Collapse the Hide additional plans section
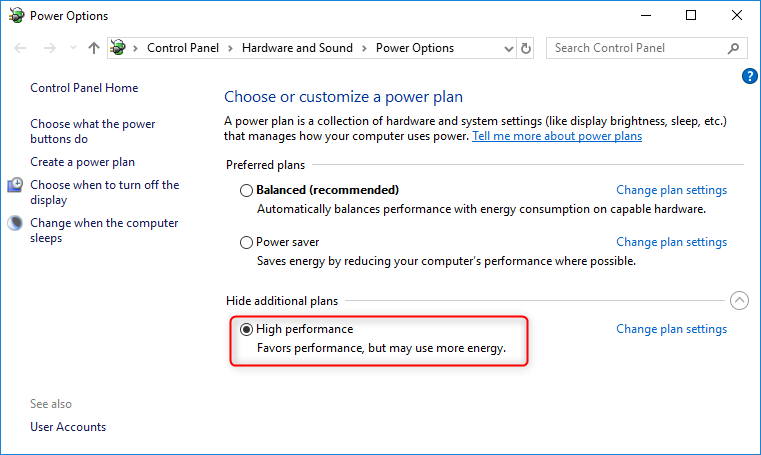Image resolution: width=761 pixels, height=455 pixels. [x=739, y=300]
